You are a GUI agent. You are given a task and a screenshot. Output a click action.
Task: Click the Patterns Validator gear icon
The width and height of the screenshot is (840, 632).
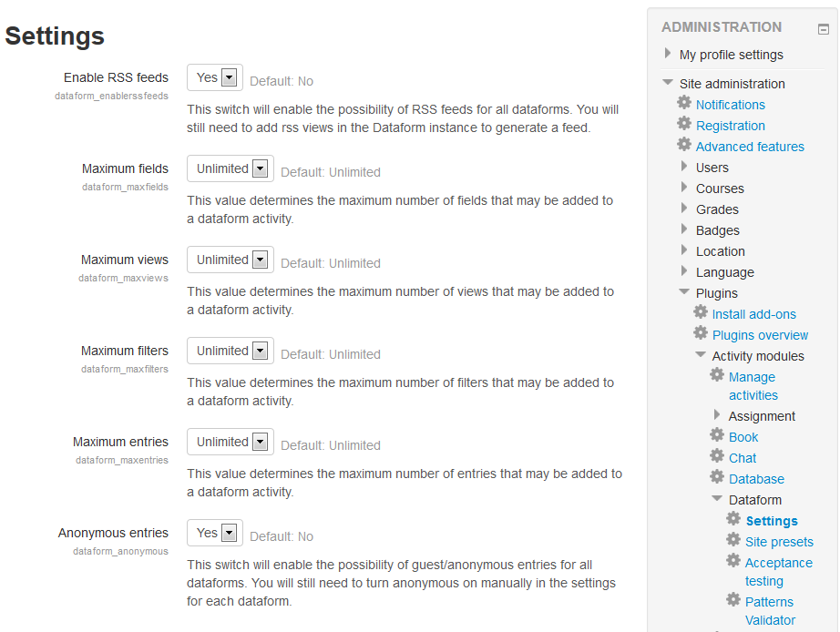tap(734, 600)
